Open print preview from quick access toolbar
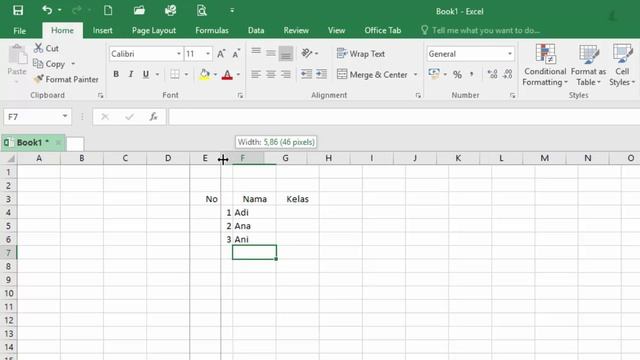Image resolution: width=640 pixels, height=360 pixels. (202, 10)
